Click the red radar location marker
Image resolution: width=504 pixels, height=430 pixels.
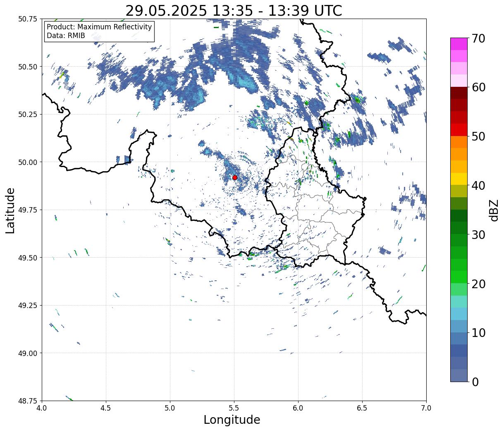pos(235,177)
